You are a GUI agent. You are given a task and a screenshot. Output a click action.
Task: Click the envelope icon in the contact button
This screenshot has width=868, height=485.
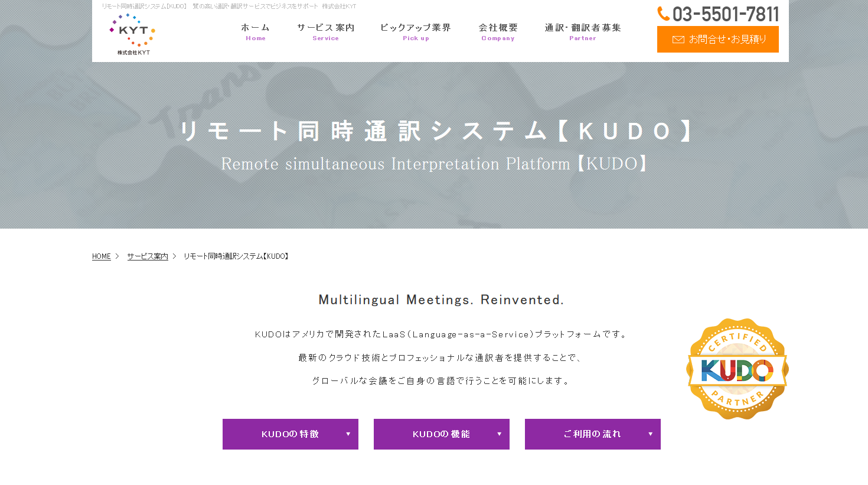click(x=678, y=40)
